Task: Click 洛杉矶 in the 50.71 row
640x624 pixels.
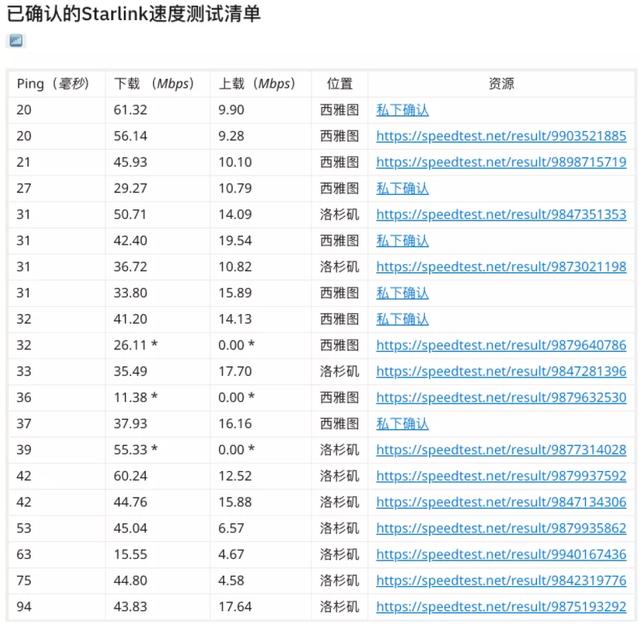Action: (339, 215)
